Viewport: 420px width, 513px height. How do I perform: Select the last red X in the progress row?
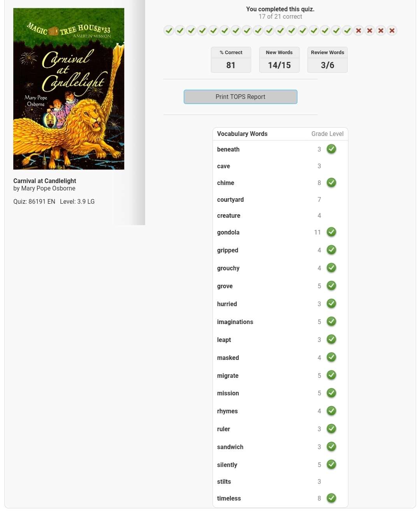tap(392, 30)
